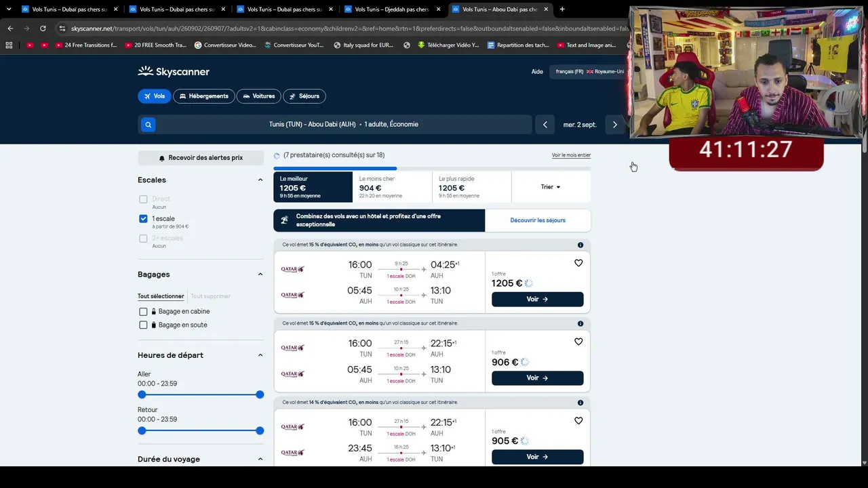
Task: Open the second YouTube bookmark icon
Action: click(x=44, y=45)
